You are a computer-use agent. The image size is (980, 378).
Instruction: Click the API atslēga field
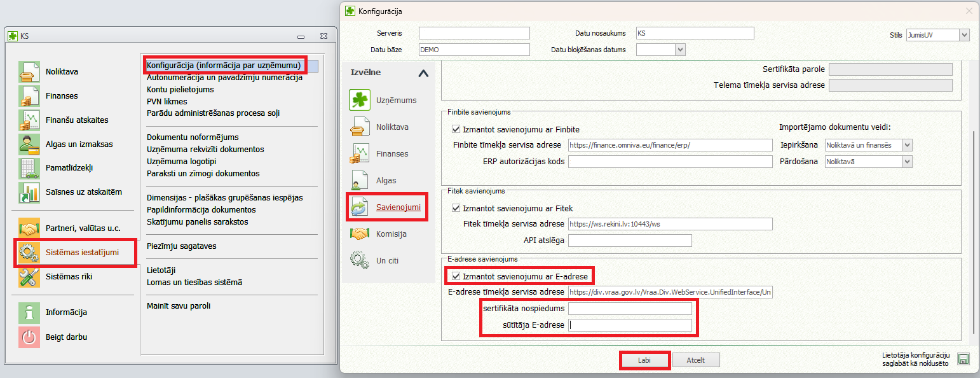tap(630, 241)
